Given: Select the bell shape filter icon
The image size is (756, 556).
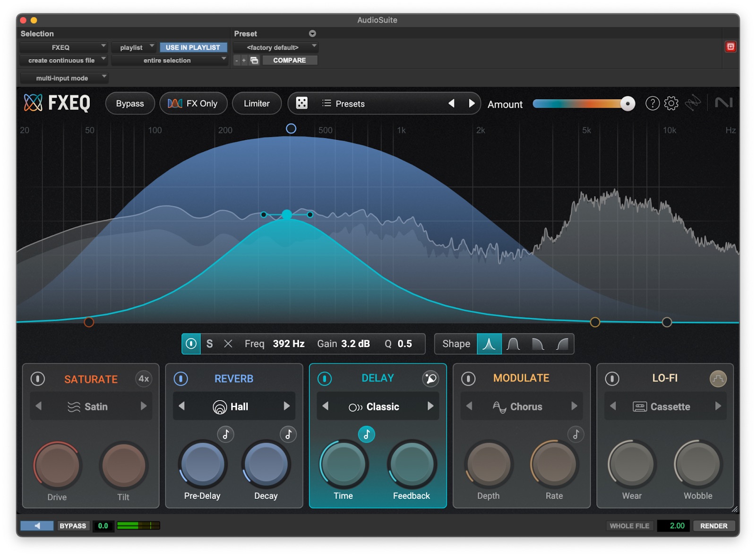Looking at the screenshot, I should coord(513,344).
